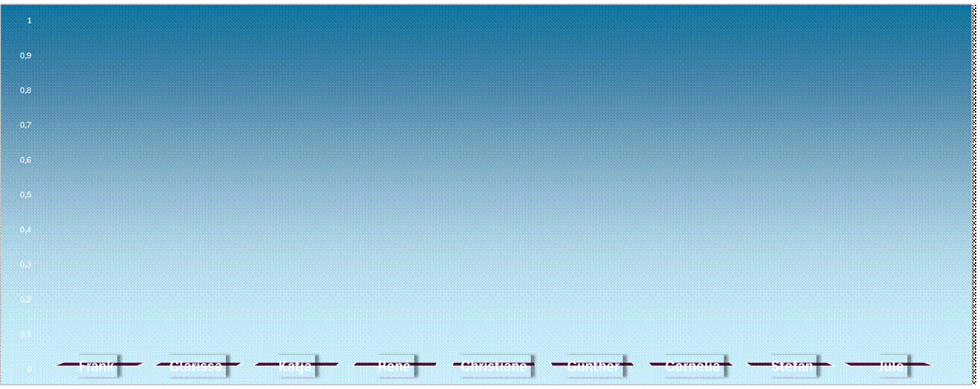The height and width of the screenshot is (389, 980).
Task: Click the Frank category label
Action: click(98, 365)
